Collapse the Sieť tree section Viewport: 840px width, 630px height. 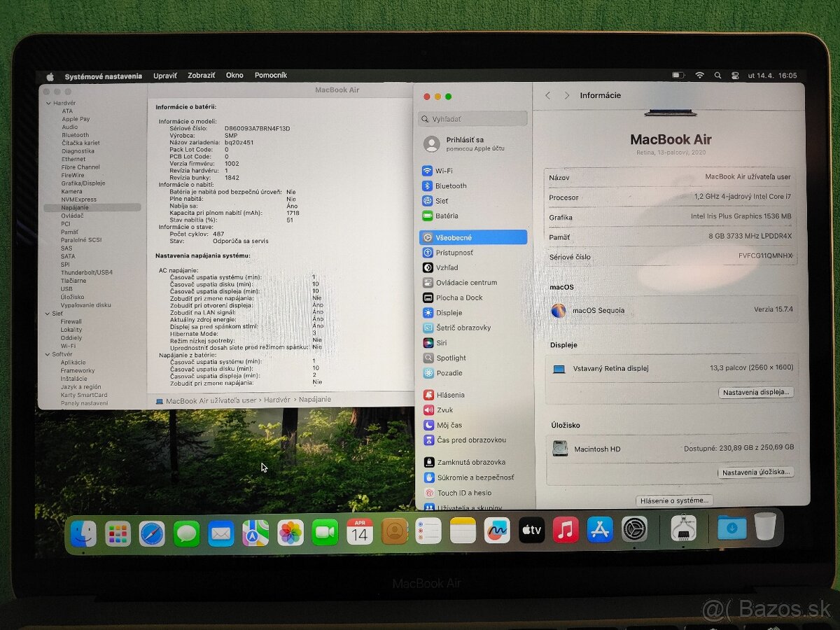point(48,313)
